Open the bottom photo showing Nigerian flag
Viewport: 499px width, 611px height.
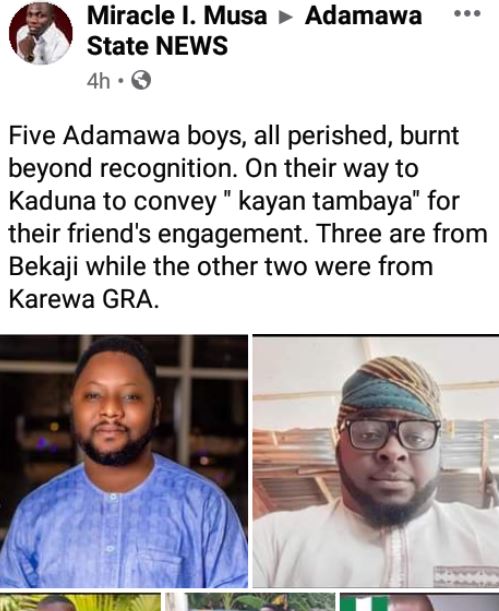click(x=419, y=602)
